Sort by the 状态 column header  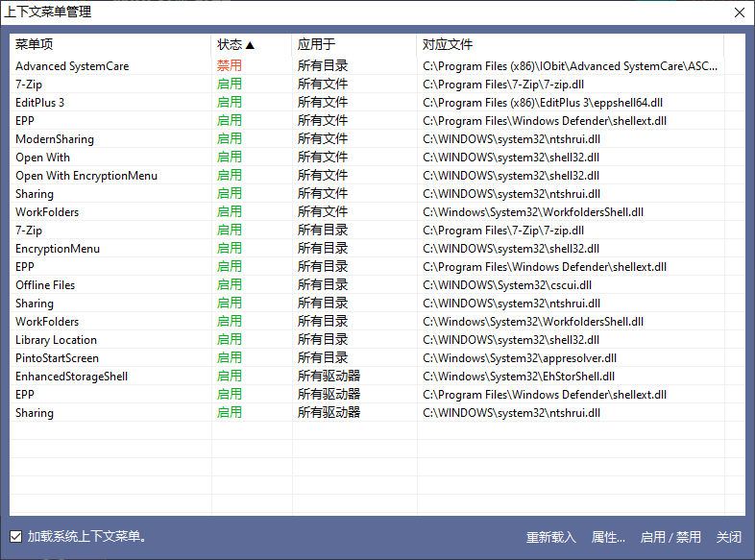tap(252, 44)
